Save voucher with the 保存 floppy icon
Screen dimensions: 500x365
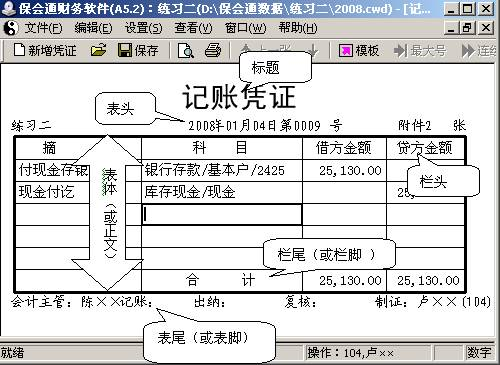(138, 51)
